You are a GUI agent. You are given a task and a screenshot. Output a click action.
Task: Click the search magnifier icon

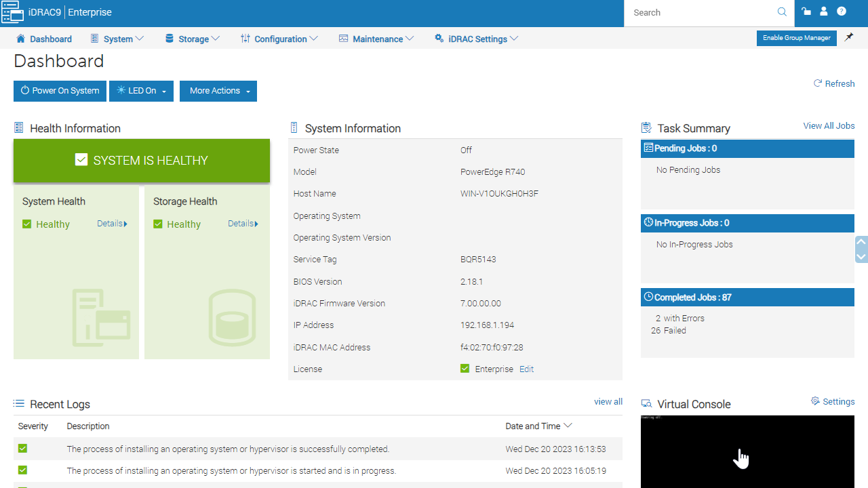782,12
